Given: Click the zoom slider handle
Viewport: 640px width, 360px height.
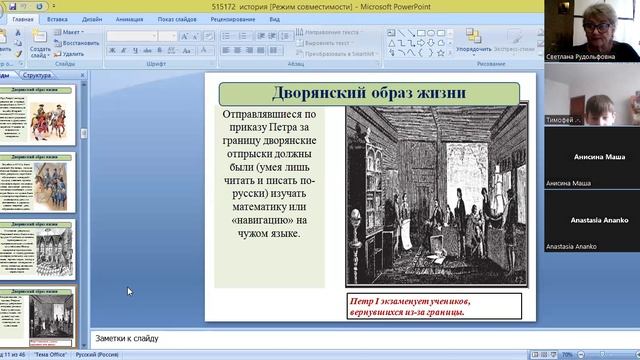Looking at the screenshot, I should tap(602, 355).
